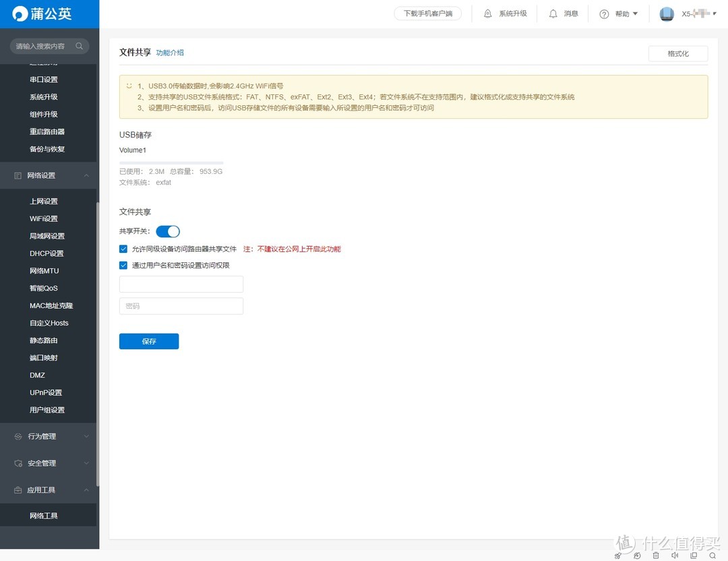Click the blue 保存 button
This screenshot has height=561, width=728.
coord(149,341)
